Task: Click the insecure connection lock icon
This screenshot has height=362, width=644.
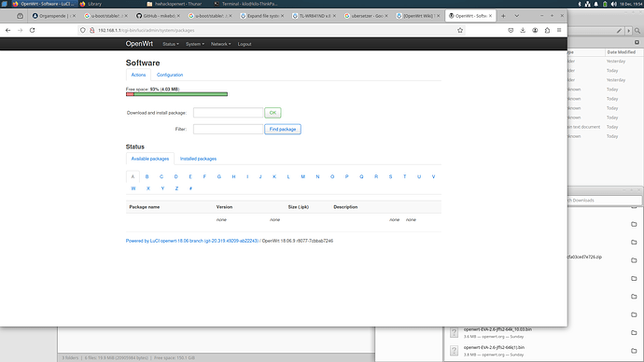Action: pos(92,31)
